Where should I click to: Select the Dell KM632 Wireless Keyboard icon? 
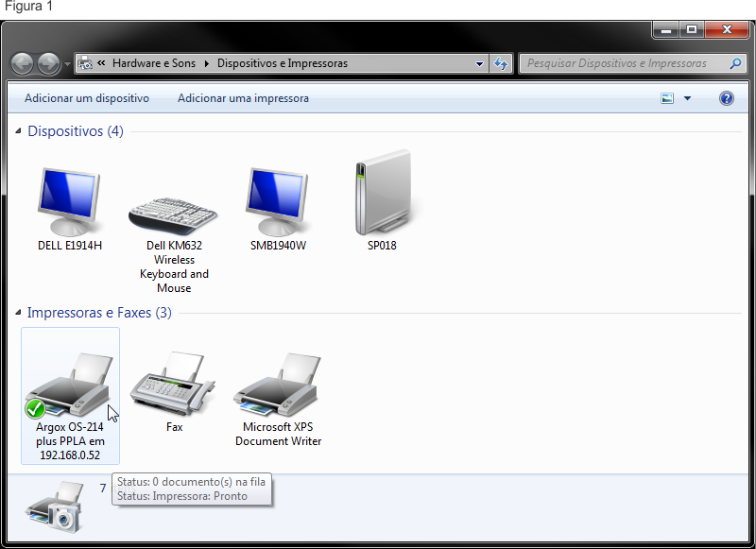tap(174, 216)
